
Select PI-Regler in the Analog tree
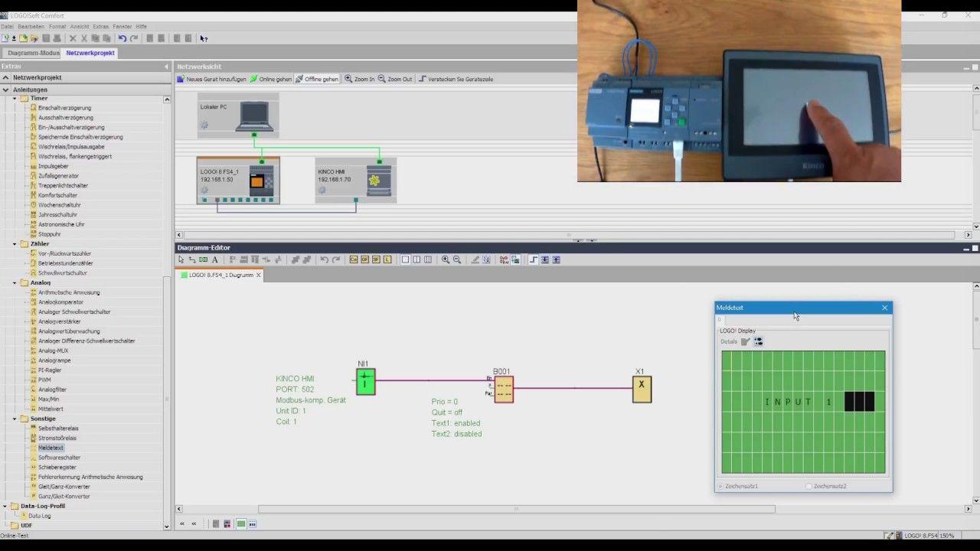[x=50, y=370]
